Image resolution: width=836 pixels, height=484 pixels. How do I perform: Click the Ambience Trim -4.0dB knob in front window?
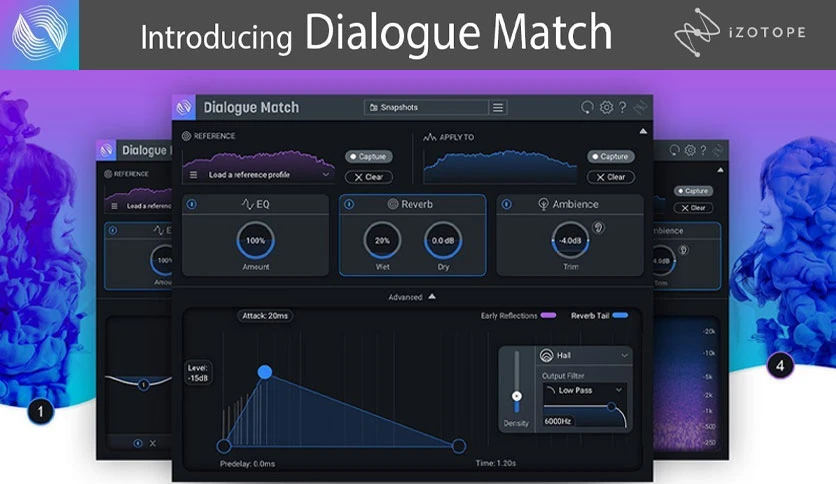pyautogui.click(x=570, y=241)
